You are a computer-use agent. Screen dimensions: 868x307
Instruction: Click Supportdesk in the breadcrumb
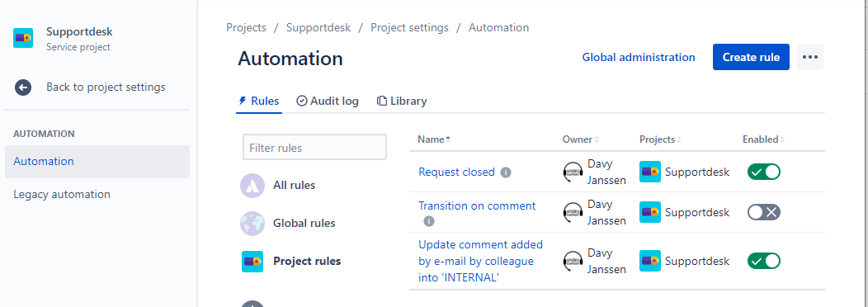[318, 27]
